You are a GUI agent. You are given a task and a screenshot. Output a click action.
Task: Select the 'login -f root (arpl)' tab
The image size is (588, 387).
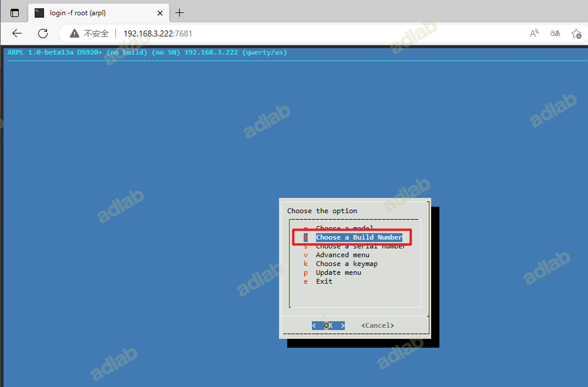[x=94, y=13]
